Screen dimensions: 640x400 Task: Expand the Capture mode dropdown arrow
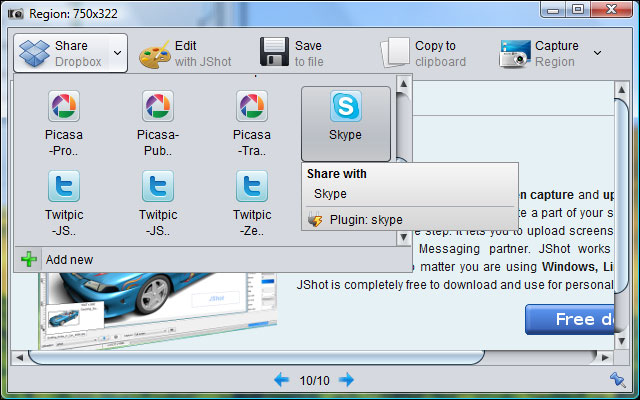point(598,53)
